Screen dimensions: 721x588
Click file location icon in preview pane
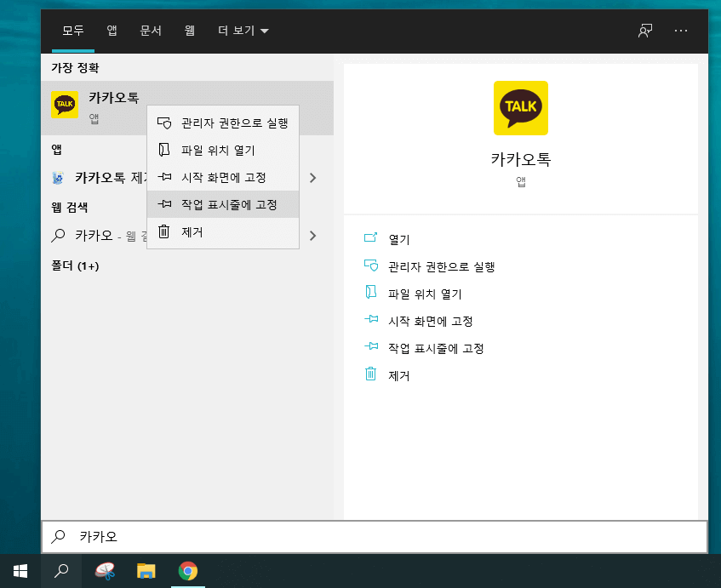[x=370, y=292]
